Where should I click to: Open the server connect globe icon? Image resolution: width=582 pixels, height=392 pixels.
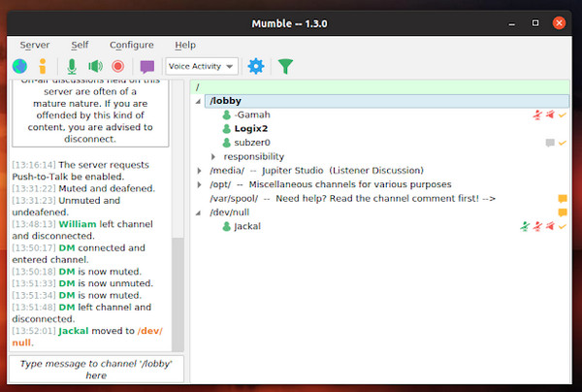tap(19, 66)
